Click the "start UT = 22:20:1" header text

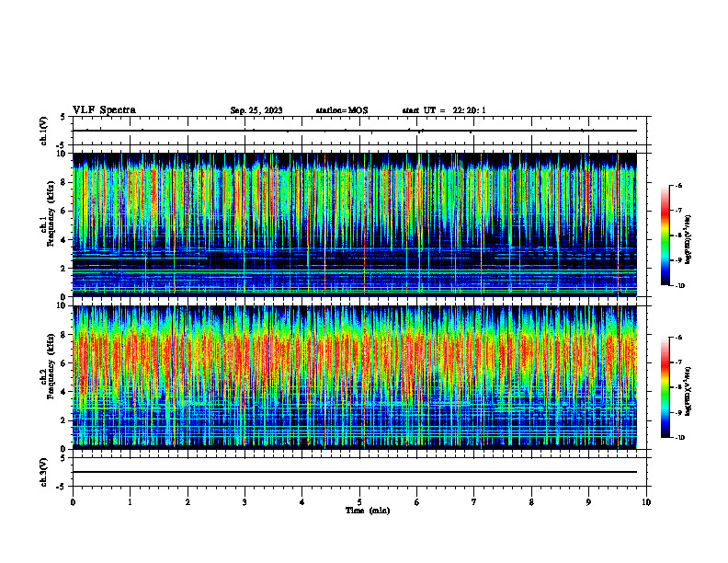click(x=444, y=110)
